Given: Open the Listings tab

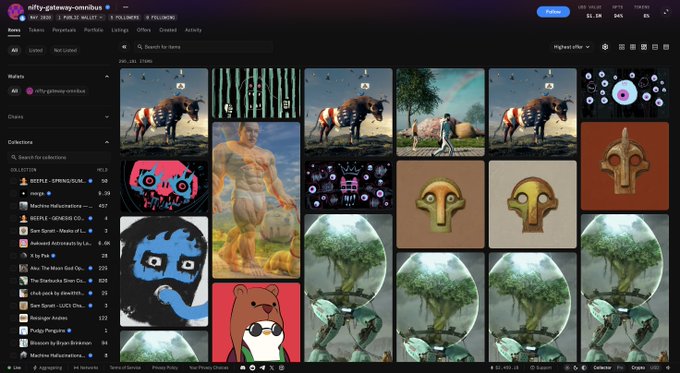Looking at the screenshot, I should point(120,30).
